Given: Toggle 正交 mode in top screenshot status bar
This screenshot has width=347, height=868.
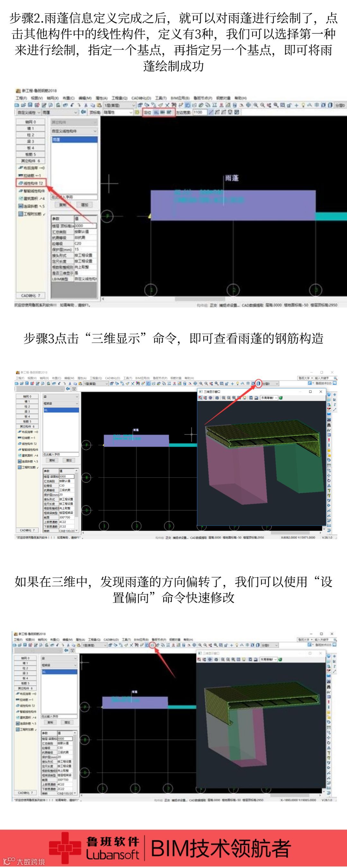Looking at the screenshot, I should (213, 305).
